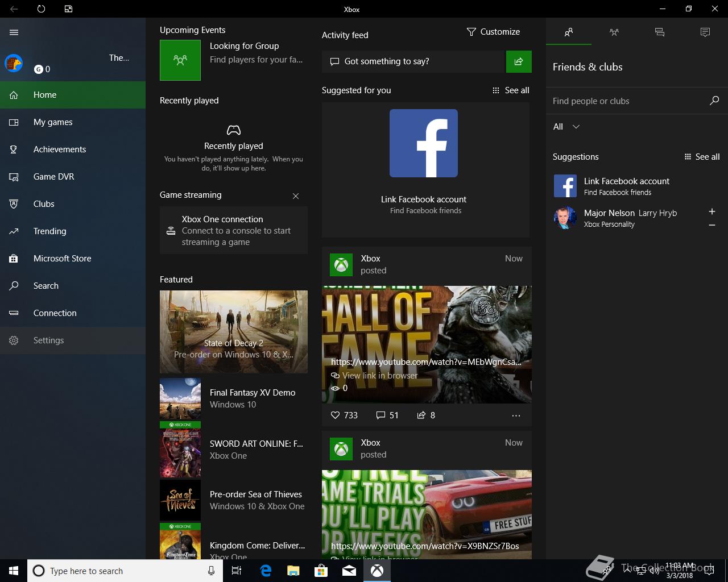The width and height of the screenshot is (728, 582).
Task: Open Mail app from taskbar
Action: 349,571
